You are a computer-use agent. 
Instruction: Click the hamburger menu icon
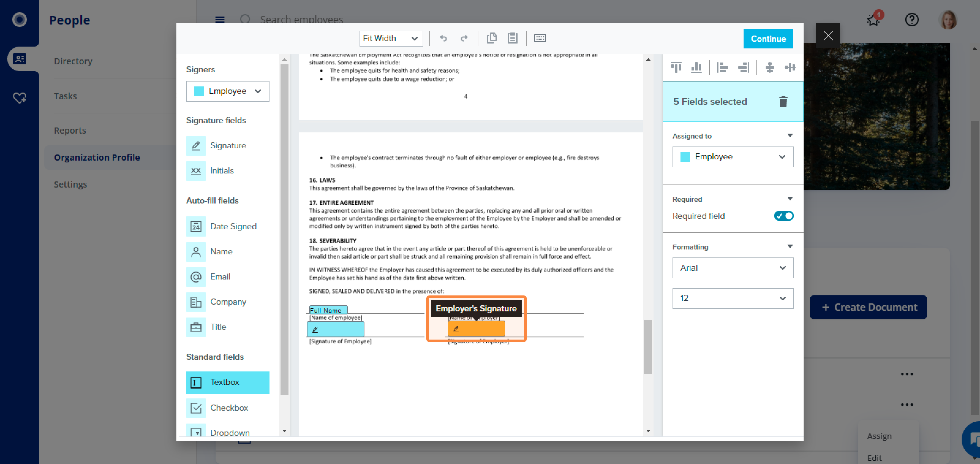(x=220, y=19)
